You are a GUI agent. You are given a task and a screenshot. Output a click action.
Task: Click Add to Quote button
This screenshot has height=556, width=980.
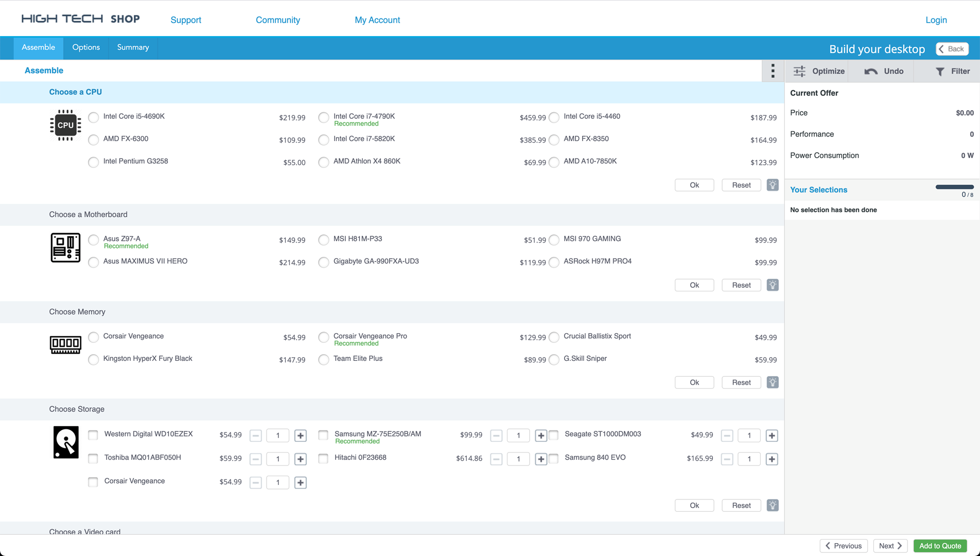[x=940, y=546]
